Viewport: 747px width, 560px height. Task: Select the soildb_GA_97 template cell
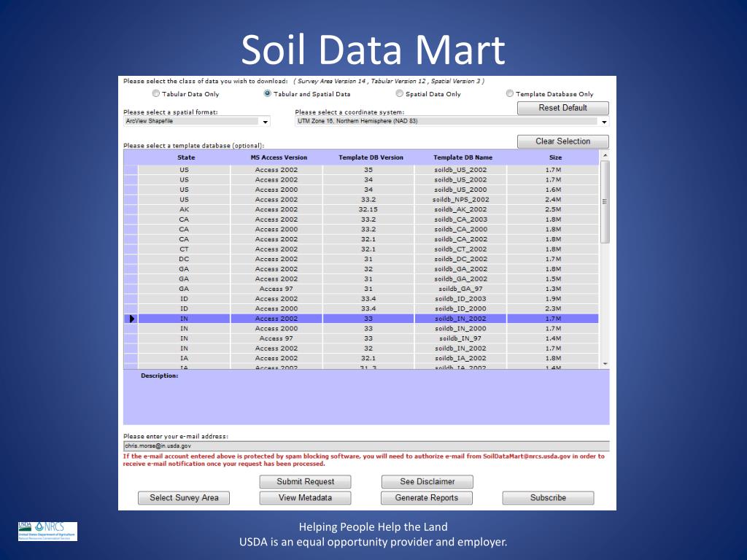tap(461, 289)
